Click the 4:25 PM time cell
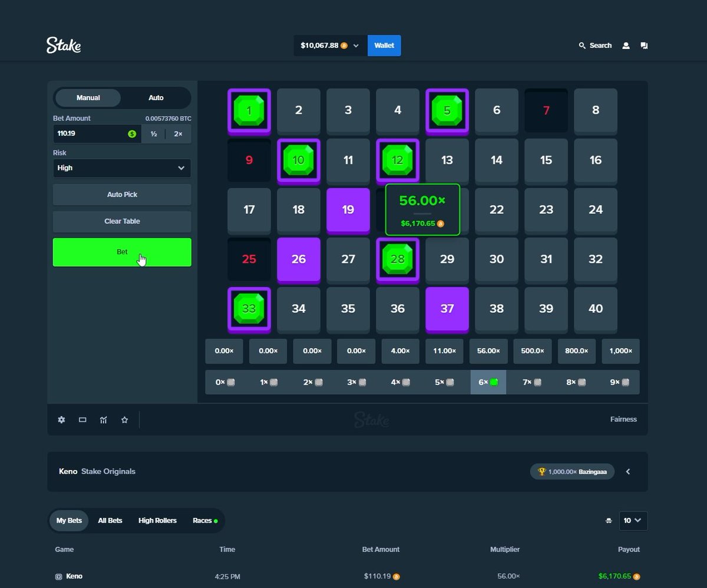This screenshot has height=588, width=707. click(x=227, y=576)
